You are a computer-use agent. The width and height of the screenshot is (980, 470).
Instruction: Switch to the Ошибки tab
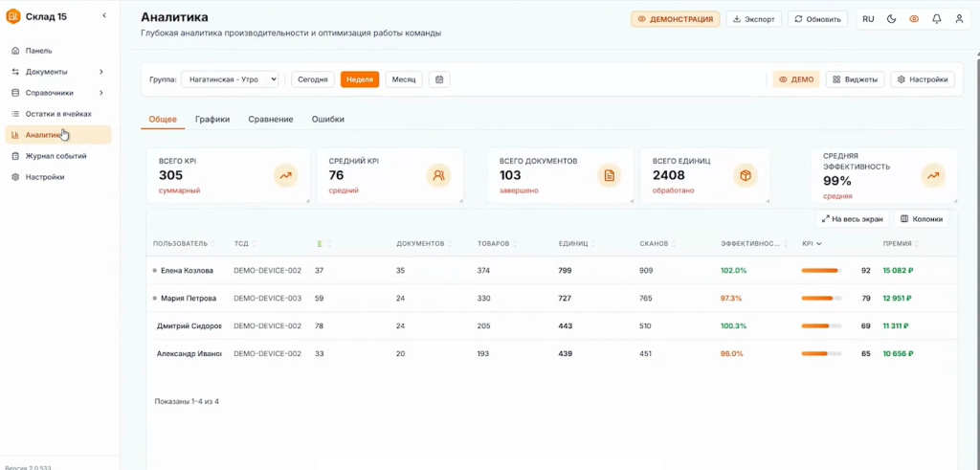[x=328, y=120]
